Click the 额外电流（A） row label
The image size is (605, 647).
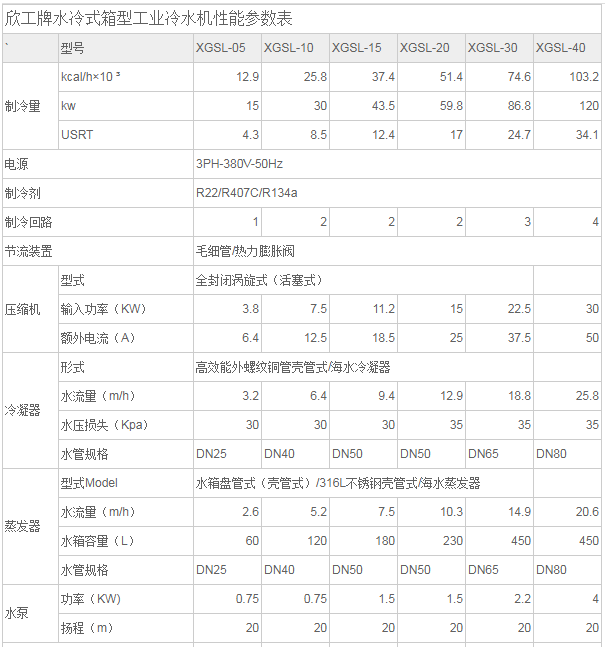(x=98, y=338)
